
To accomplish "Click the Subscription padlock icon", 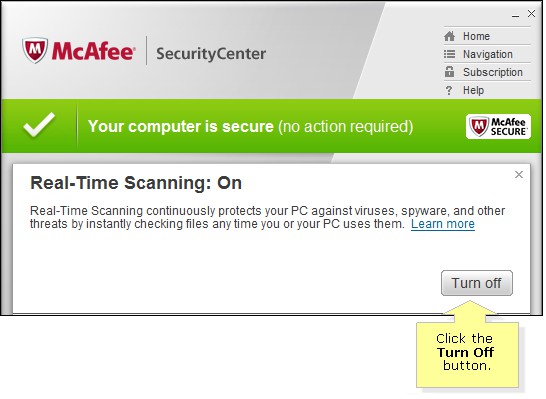I will point(450,72).
